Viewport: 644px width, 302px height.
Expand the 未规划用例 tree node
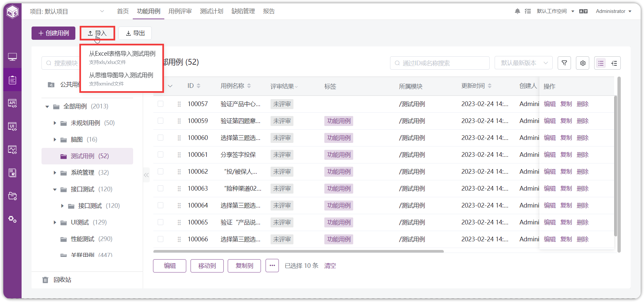pyautogui.click(x=55, y=123)
